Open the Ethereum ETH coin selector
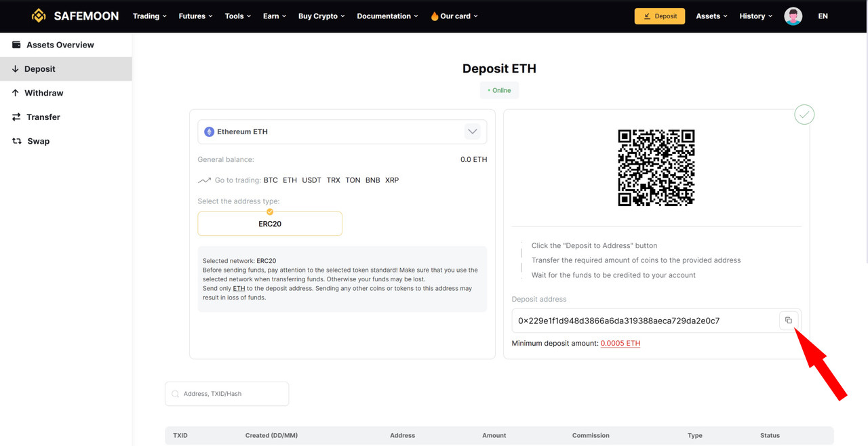The height and width of the screenshot is (446, 868). (342, 131)
